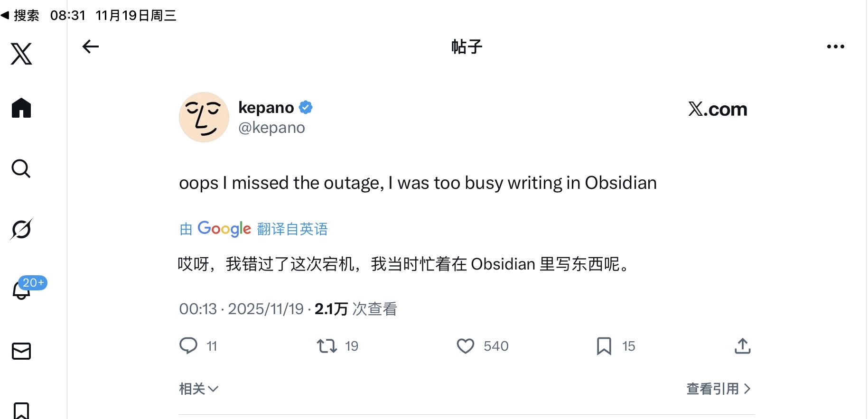This screenshot has width=868, height=419.
Task: Open Grok from the sidebar
Action: [x=21, y=229]
